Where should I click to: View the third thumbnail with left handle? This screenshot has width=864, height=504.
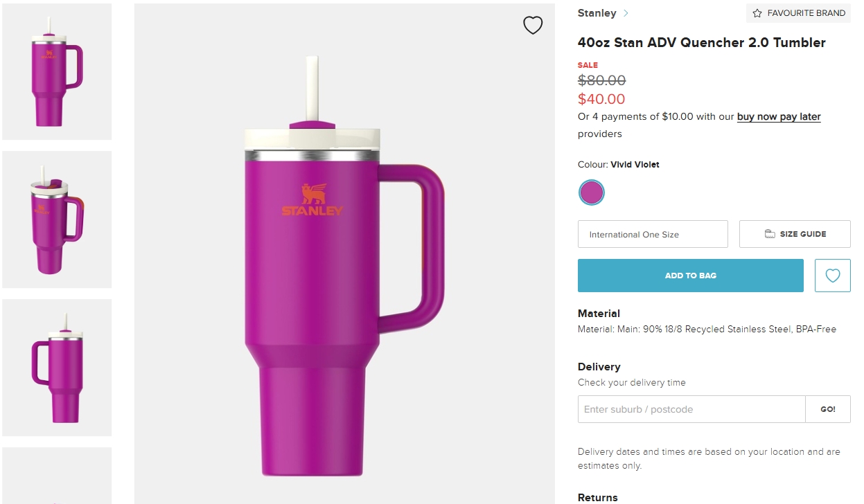point(57,368)
